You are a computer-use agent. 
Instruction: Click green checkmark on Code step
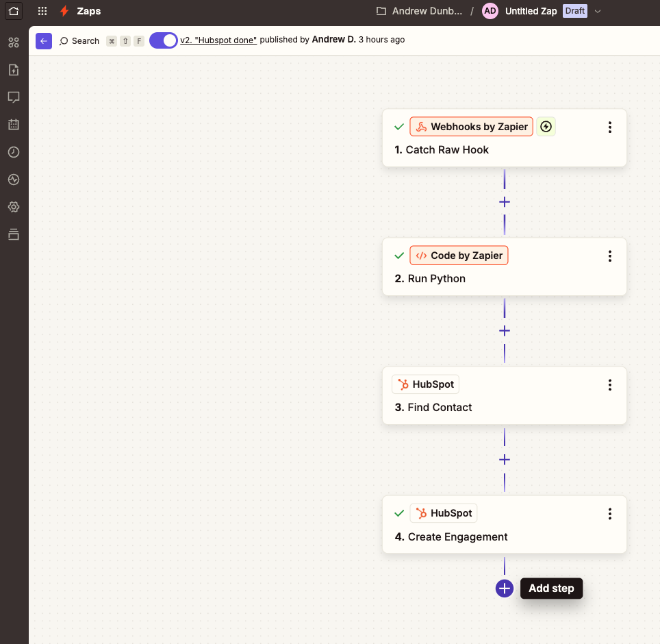[x=399, y=256]
